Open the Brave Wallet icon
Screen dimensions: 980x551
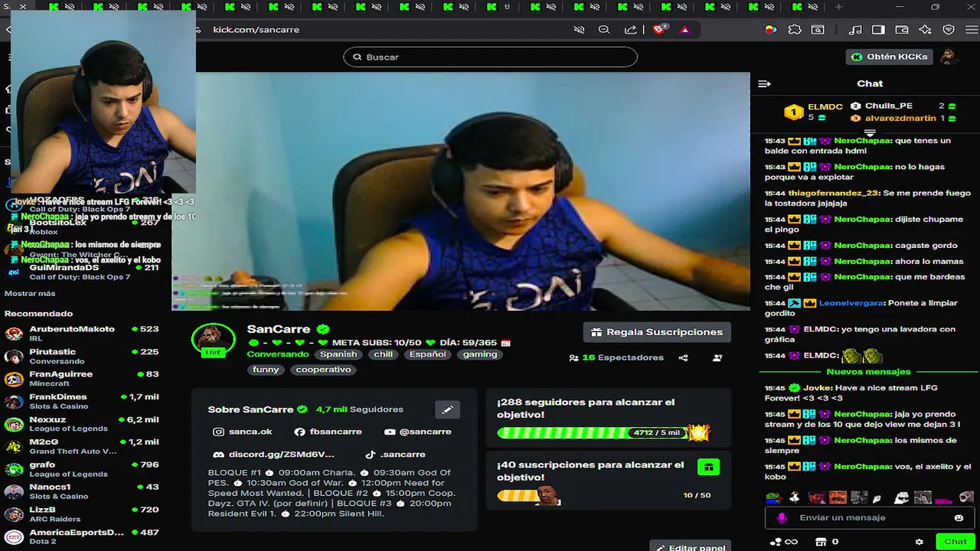[x=902, y=30]
